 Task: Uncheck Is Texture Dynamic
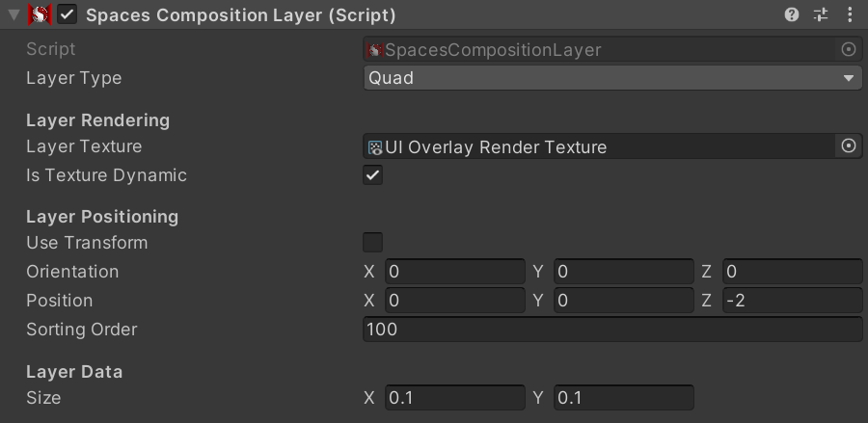[372, 175]
